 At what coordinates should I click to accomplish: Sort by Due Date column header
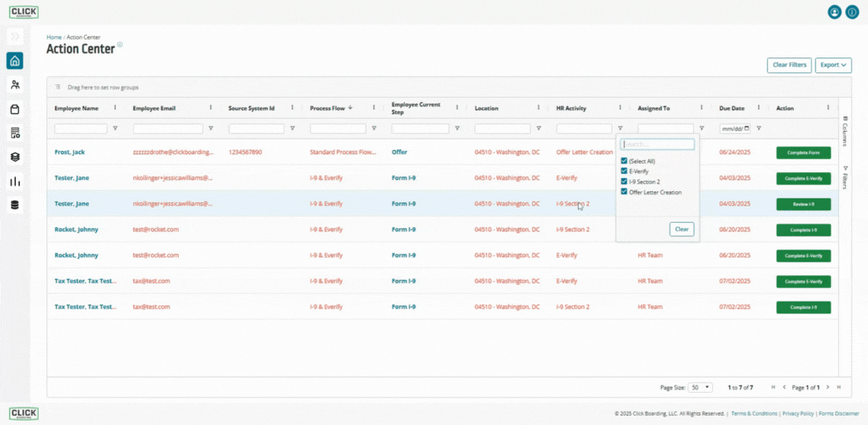[731, 109]
